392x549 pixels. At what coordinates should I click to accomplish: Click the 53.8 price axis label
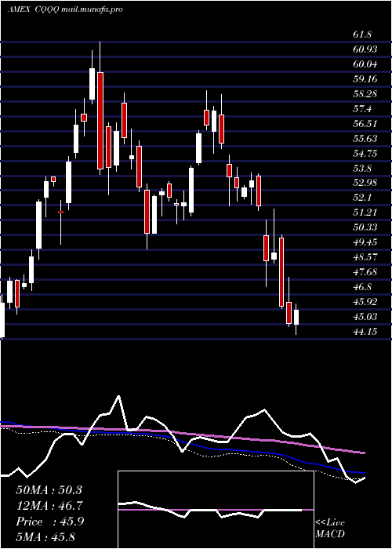point(362,169)
